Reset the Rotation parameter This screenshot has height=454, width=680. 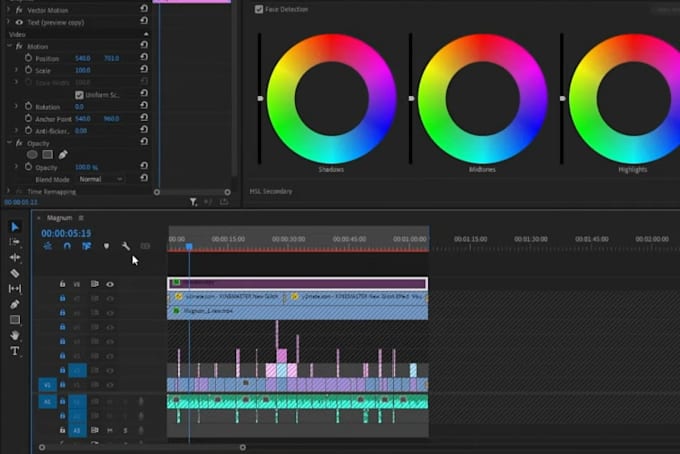point(144,105)
